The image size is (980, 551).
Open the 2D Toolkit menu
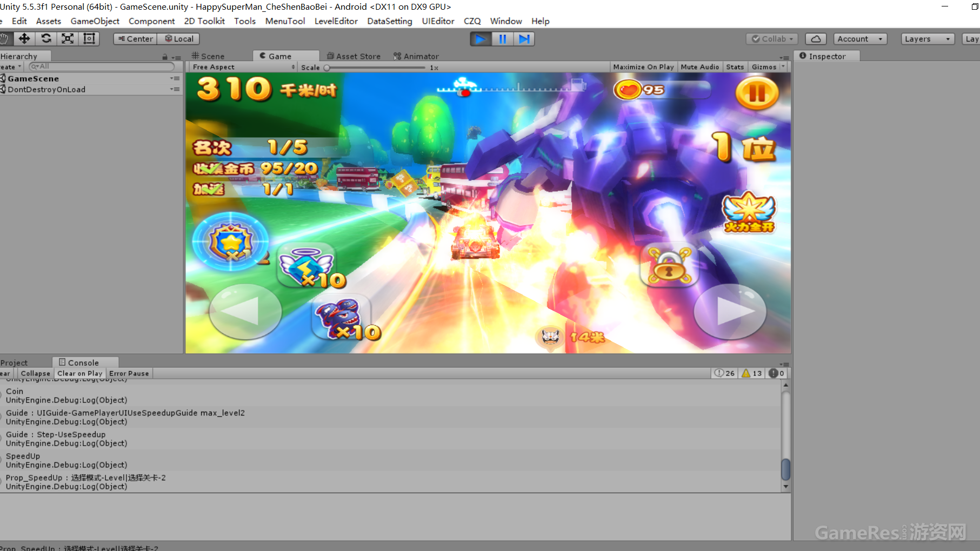204,21
